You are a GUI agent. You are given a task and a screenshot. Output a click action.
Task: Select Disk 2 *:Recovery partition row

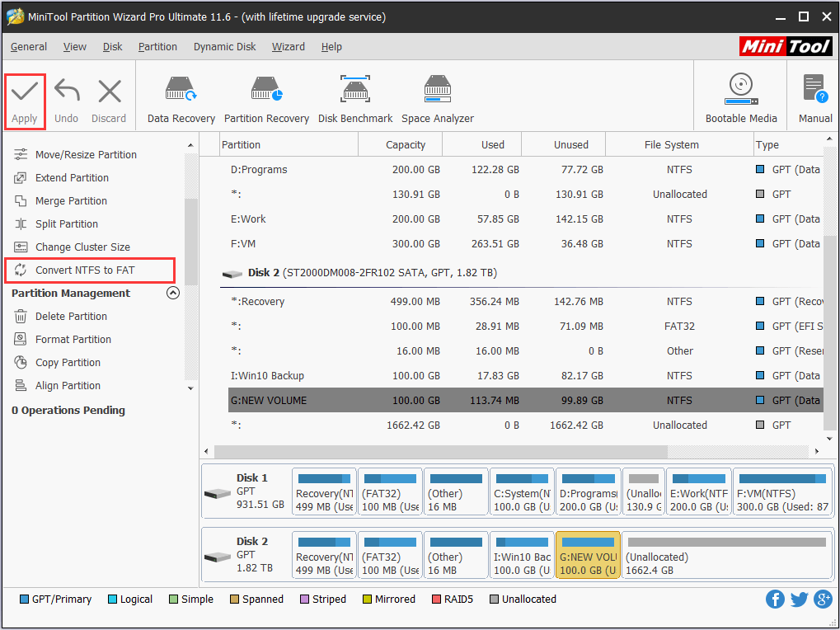[x=526, y=301]
